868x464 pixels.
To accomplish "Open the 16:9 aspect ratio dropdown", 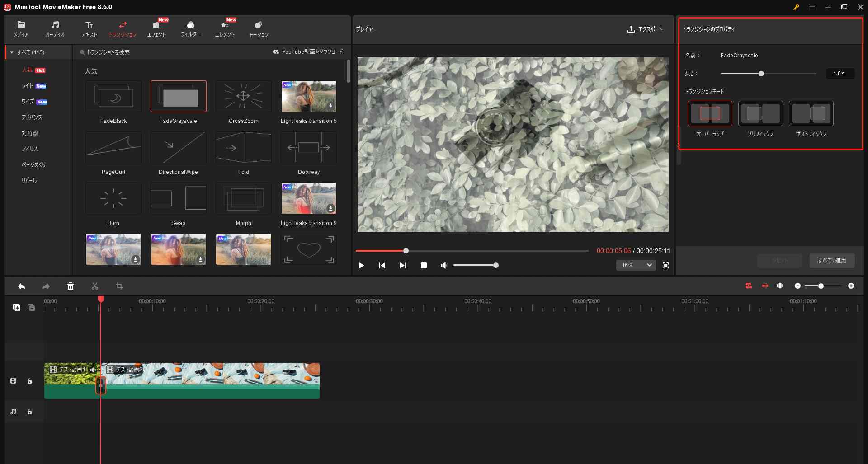I will point(636,265).
